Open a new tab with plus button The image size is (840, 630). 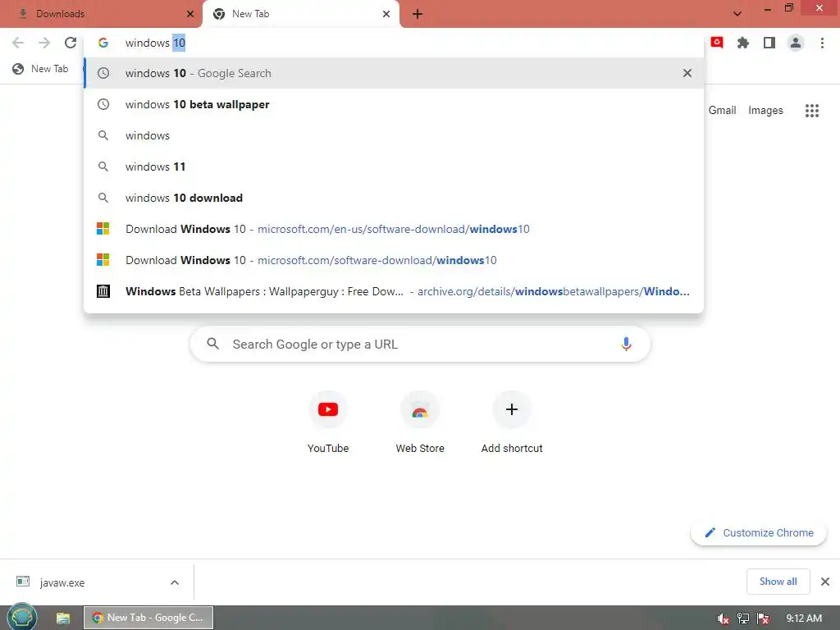click(x=418, y=14)
